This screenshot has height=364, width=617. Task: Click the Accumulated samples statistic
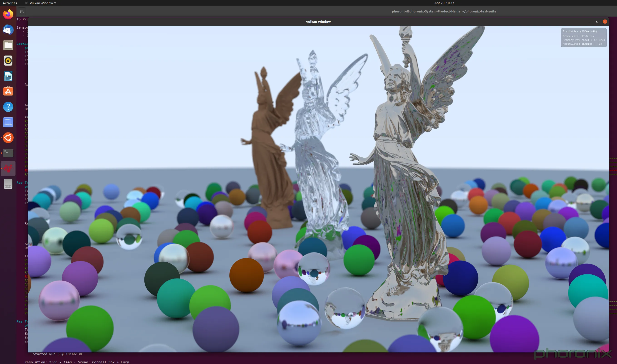[582, 44]
